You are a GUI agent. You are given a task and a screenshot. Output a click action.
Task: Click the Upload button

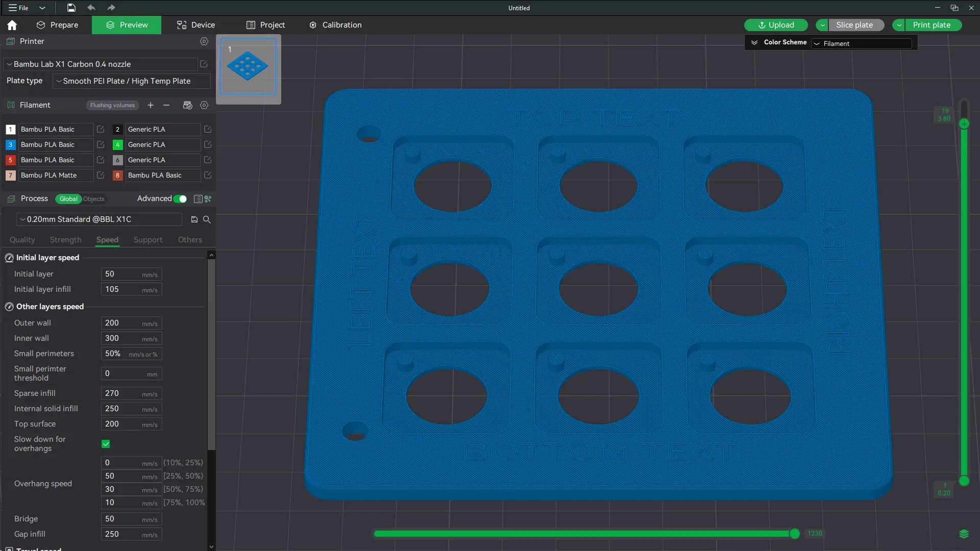pos(776,25)
